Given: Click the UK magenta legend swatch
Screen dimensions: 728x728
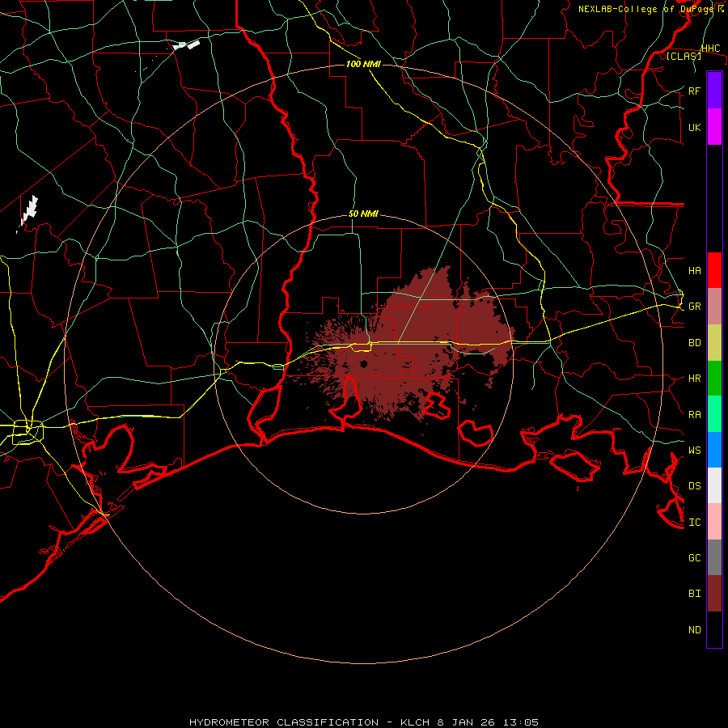Looking at the screenshot, I should click(x=714, y=127).
